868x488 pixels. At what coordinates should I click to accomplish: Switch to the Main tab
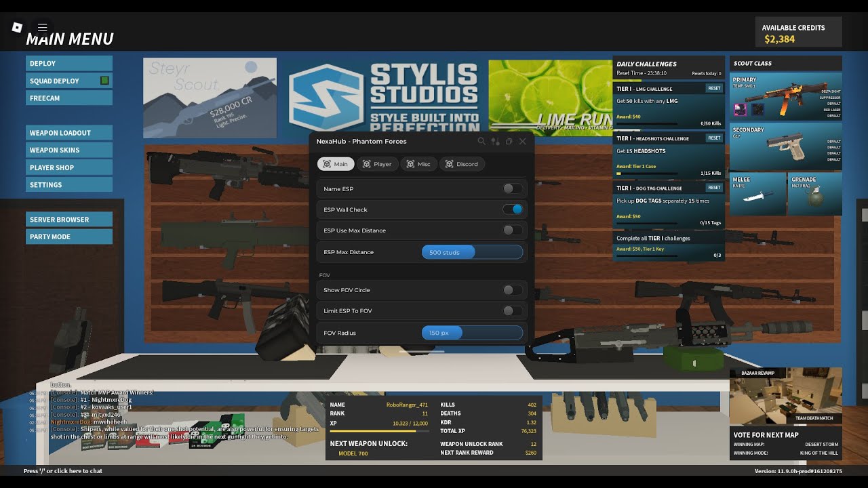click(336, 164)
